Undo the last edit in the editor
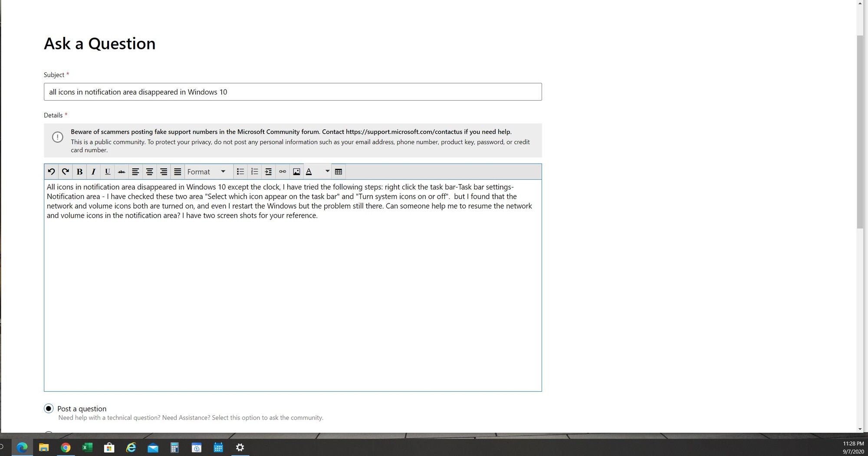 click(51, 172)
